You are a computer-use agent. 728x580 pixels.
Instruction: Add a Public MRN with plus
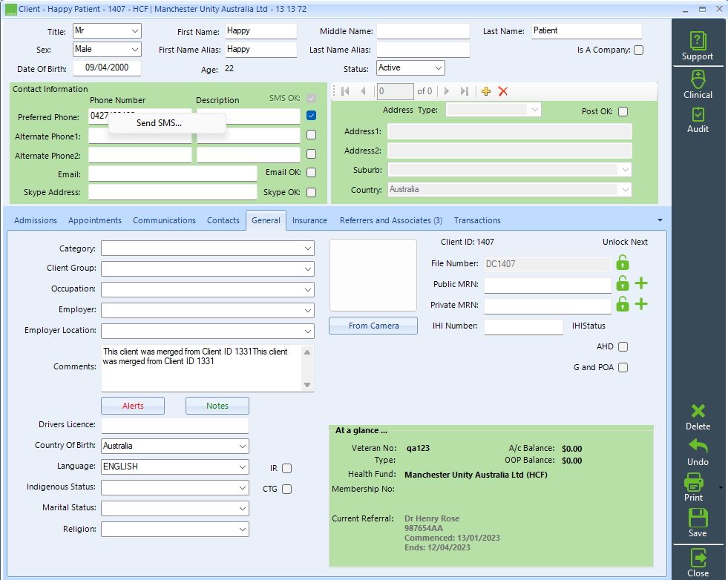[x=641, y=283]
